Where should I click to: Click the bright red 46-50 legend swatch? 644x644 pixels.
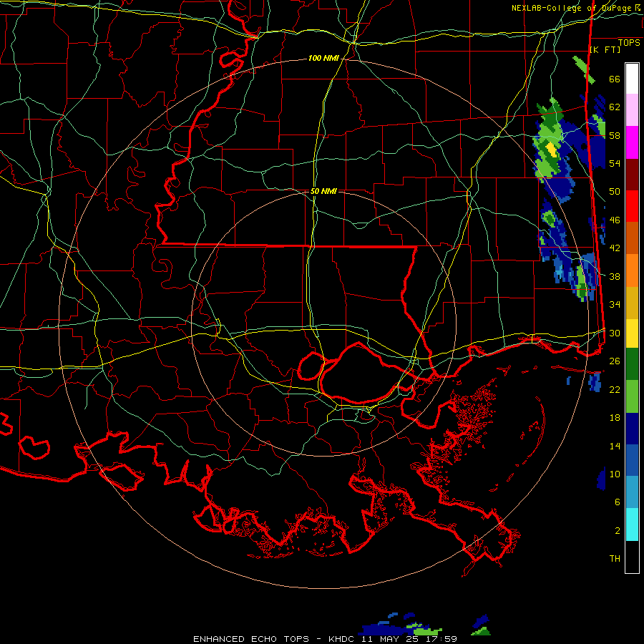632,206
